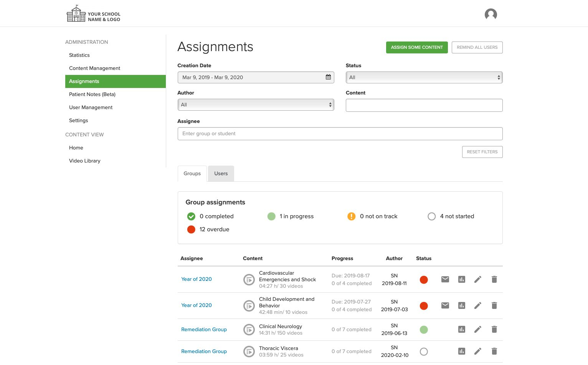Open the Creation Date range picker

point(256,77)
